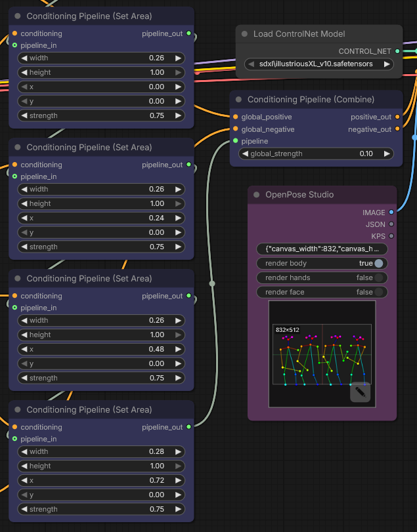This screenshot has width=417, height=532.
Task: Increase global_strength using its right arrow
Action: [x=387, y=153]
